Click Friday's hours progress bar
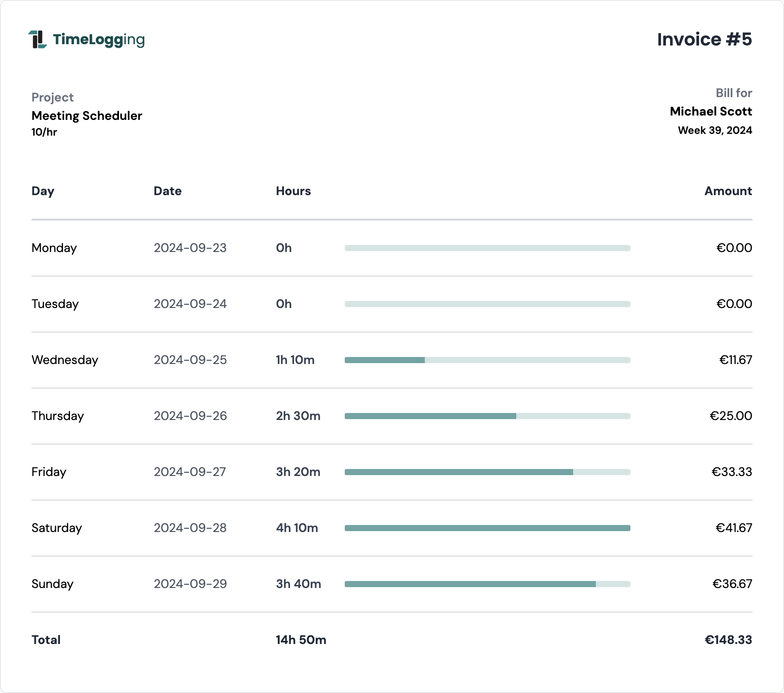This screenshot has height=693, width=784. [x=487, y=472]
